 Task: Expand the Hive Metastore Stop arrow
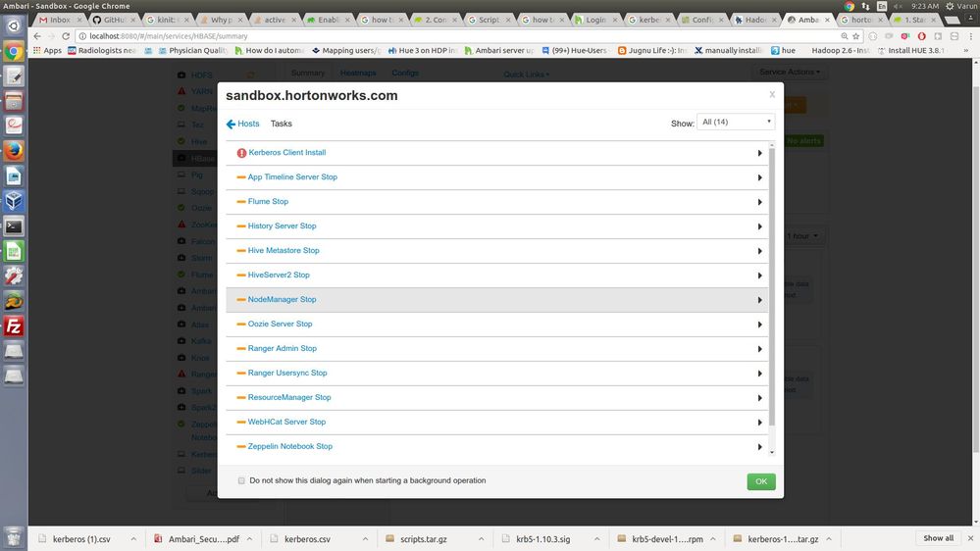pyautogui.click(x=759, y=251)
